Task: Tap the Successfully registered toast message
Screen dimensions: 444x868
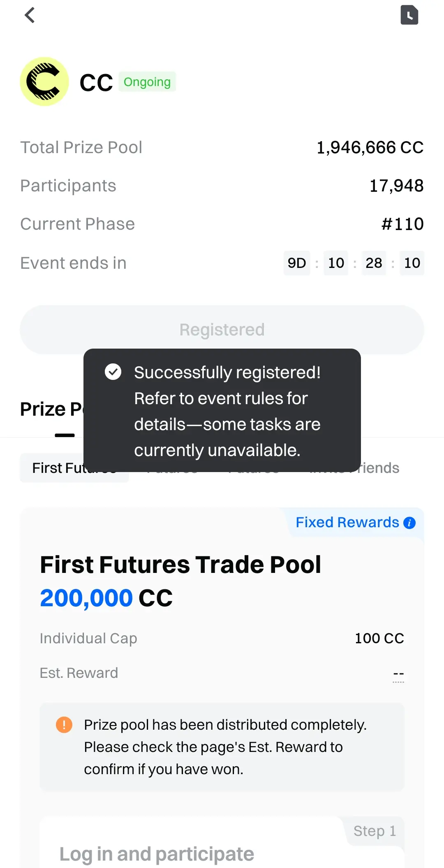Action: coord(222,410)
